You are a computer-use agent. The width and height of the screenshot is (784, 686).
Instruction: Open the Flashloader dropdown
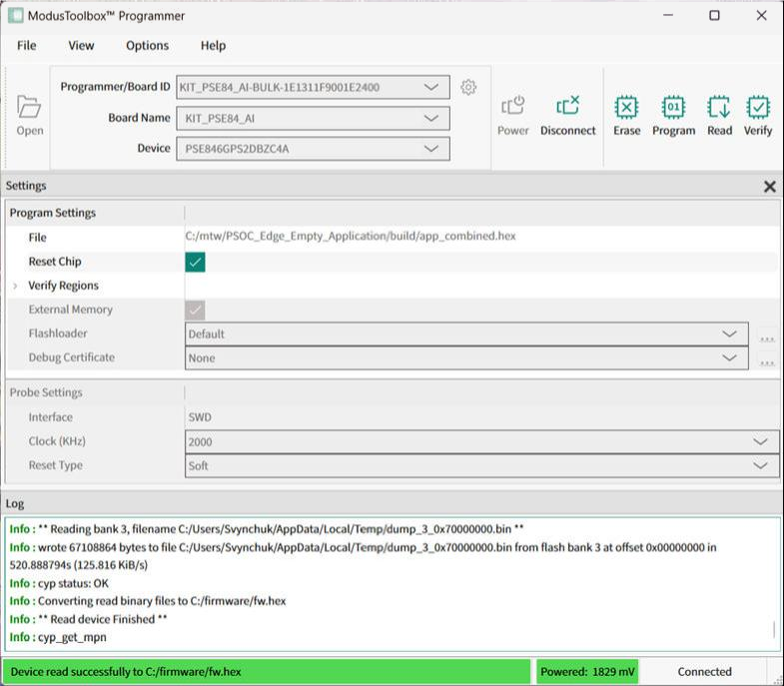(x=466, y=334)
